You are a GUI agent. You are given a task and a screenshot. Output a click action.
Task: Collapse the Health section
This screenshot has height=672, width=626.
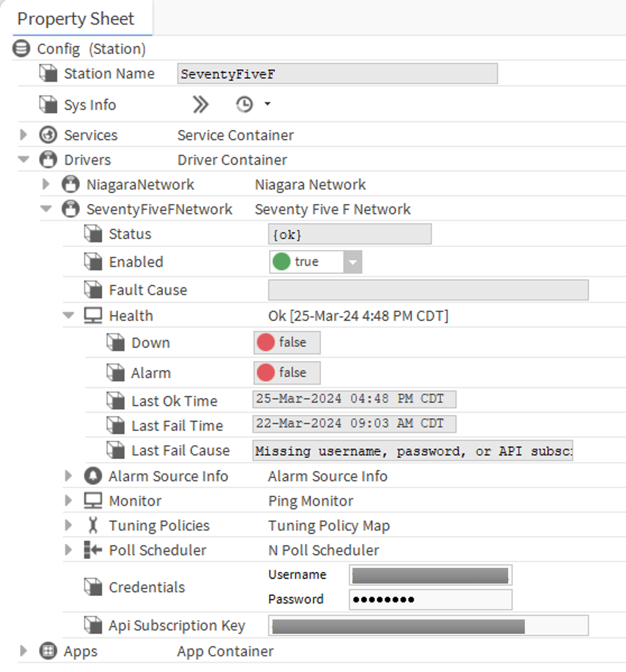click(x=69, y=315)
